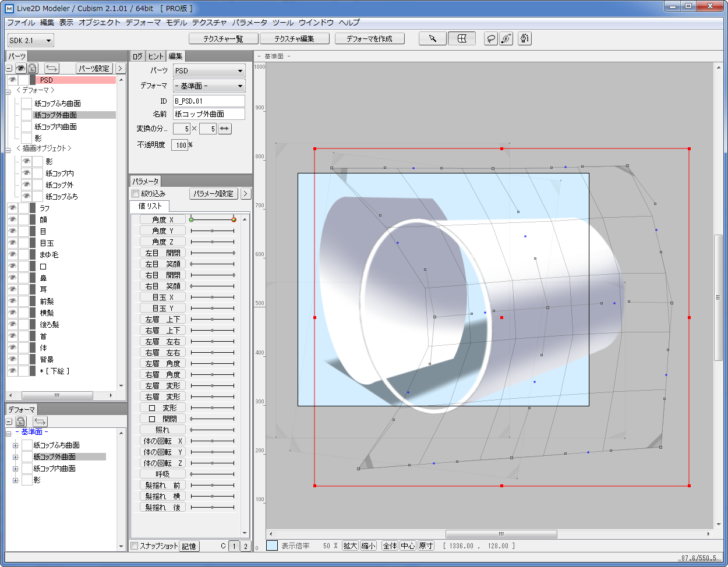Viewport: 728px width, 567px height.
Task: Switch to the ヒント tab
Action: click(156, 56)
